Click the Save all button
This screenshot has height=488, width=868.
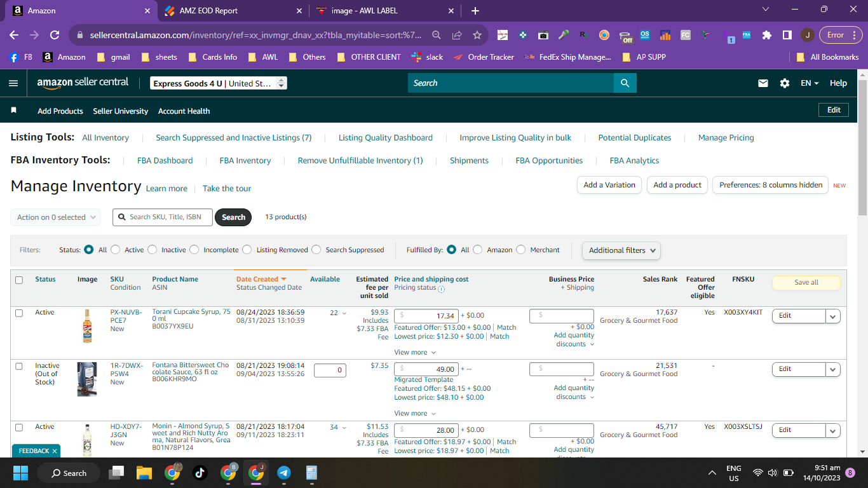click(806, 283)
